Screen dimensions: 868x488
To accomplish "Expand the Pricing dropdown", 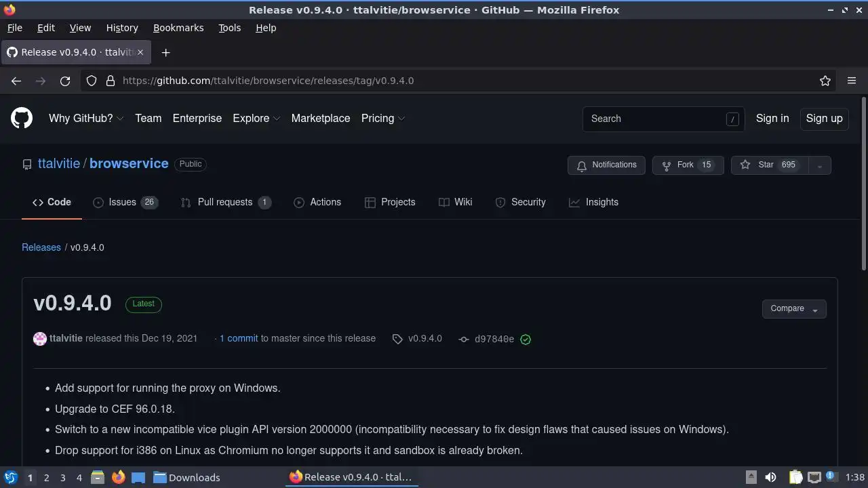I will (383, 118).
